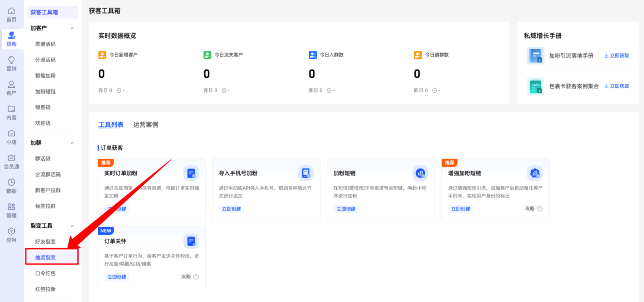This screenshot has height=302, width=644.
Task: Open the 渠道活码 menu item
Action: (45, 44)
